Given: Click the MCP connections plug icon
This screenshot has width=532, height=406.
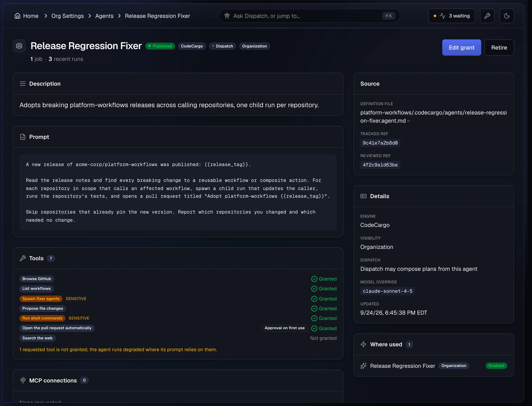Looking at the screenshot, I should click(23, 380).
